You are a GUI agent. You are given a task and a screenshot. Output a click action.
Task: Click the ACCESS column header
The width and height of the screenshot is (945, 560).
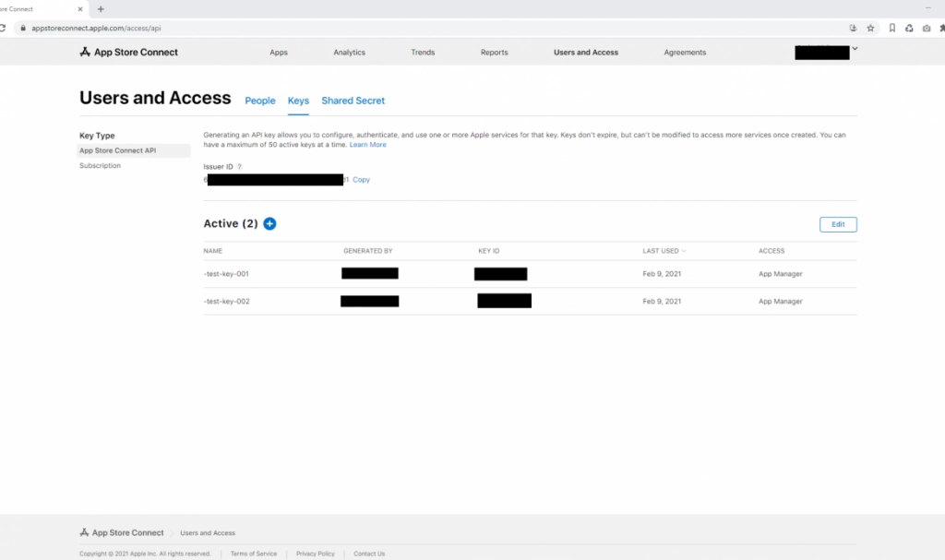pos(772,251)
